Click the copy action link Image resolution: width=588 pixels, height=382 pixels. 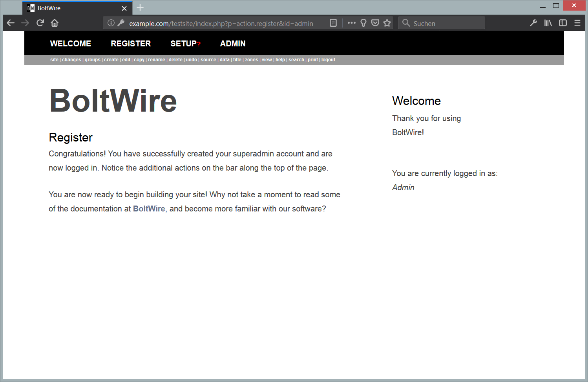coord(139,60)
